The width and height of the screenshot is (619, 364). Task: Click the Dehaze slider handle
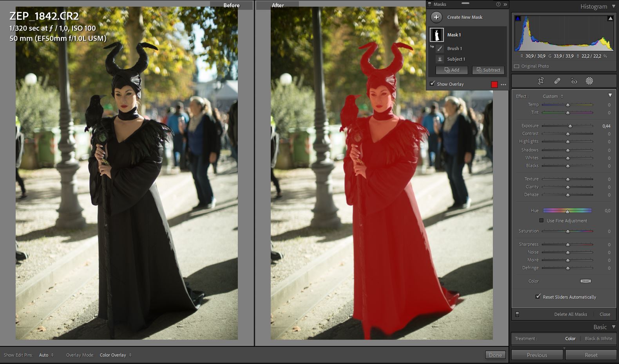[x=568, y=195]
